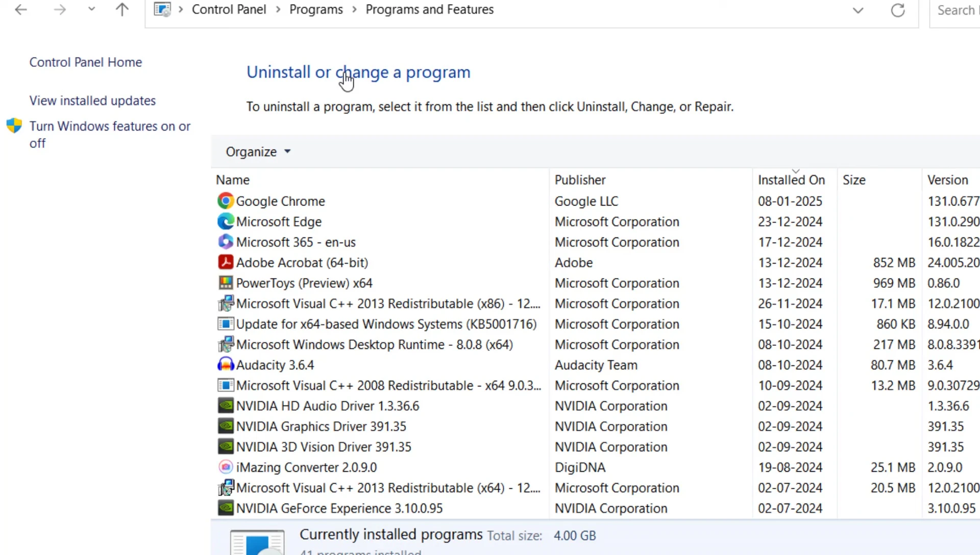Click the 969 MB size cell
The height and width of the screenshot is (555, 980).
tap(894, 283)
